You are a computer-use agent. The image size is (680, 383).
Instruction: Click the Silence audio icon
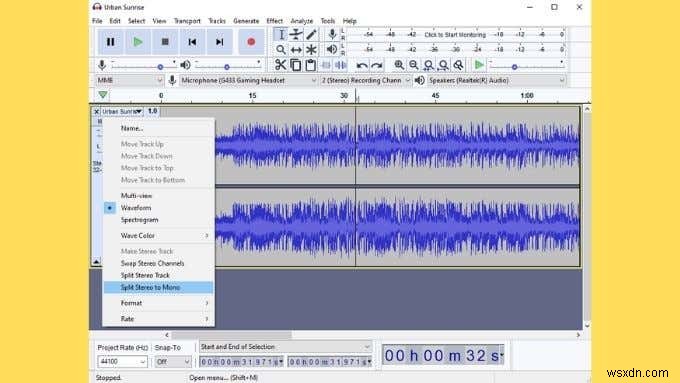pos(341,65)
